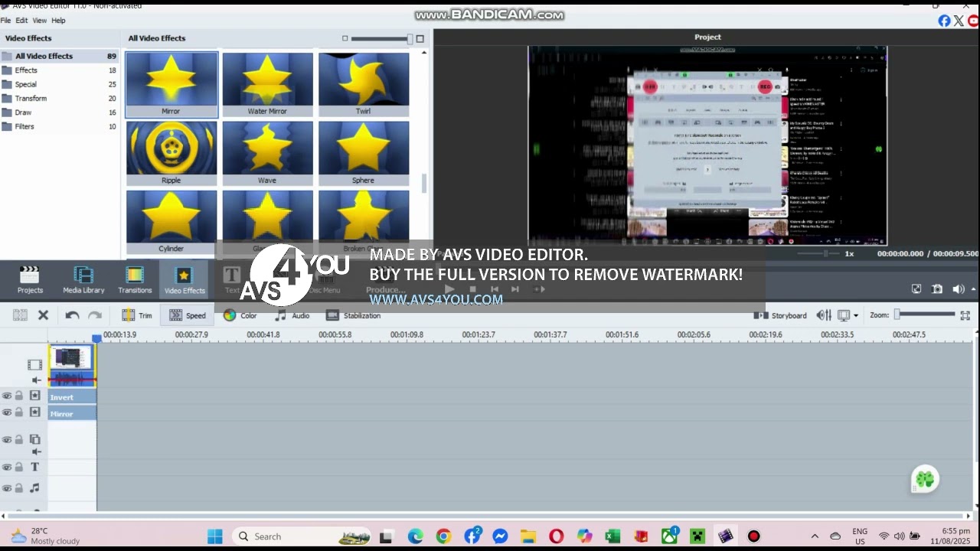Mute preview with speaker icon
Image resolution: width=980 pixels, height=551 pixels.
(958, 289)
